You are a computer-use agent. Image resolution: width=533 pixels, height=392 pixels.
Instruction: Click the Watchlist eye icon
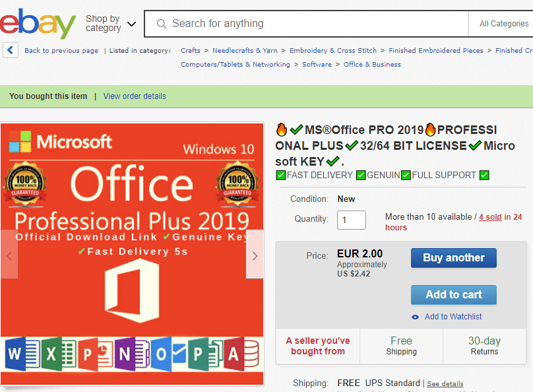point(415,317)
